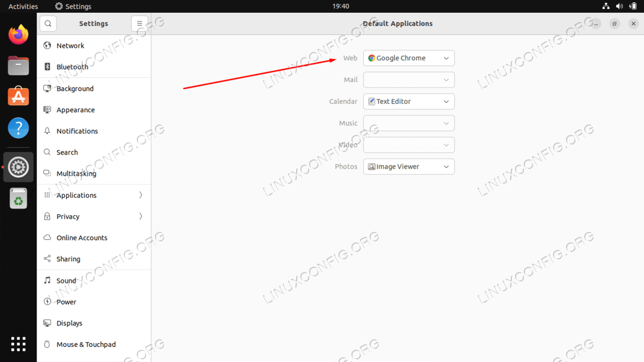This screenshot has width=644, height=362.
Task: Click the Sound music note icon
Action: 47,280
